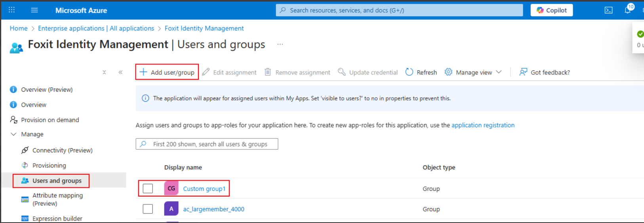
Task: Launch Copilot from the header
Action: click(x=552, y=10)
